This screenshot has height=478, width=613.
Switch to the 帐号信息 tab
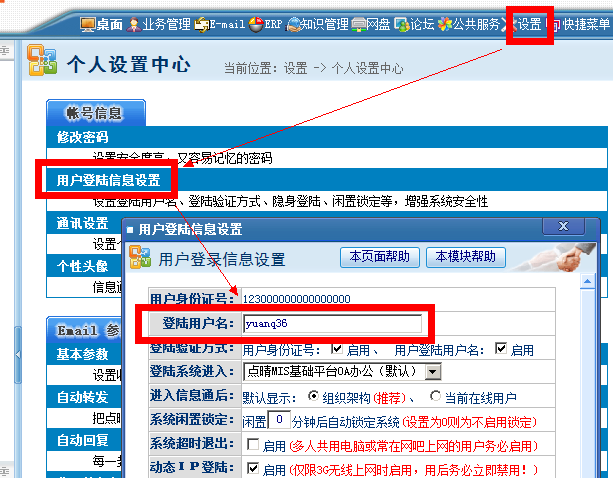pos(97,112)
